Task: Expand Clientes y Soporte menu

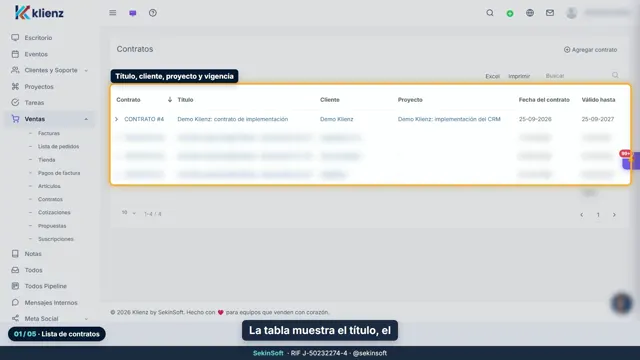Action: [50, 70]
